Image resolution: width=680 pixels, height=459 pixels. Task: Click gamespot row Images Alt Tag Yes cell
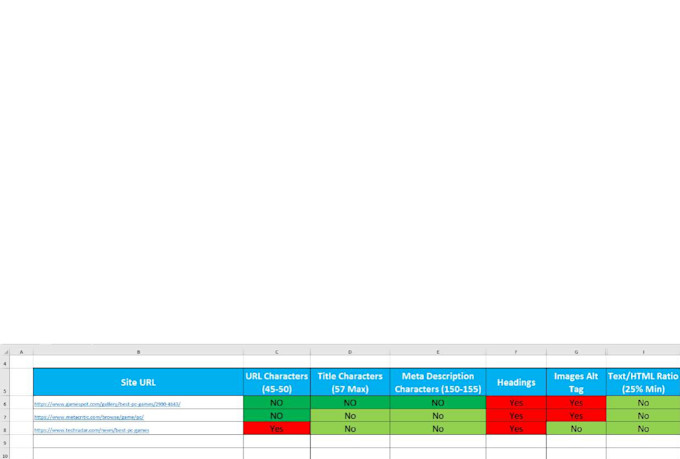pos(576,403)
